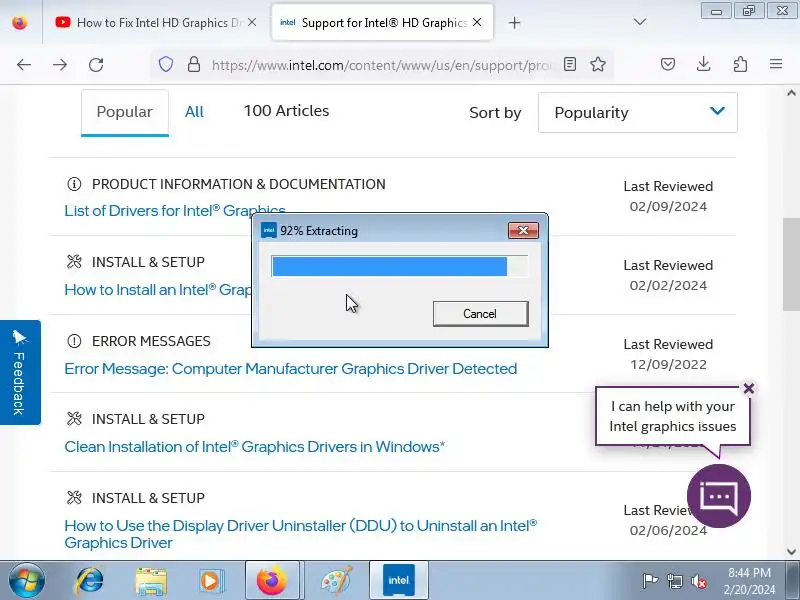Switch to the How to Fix Intel HD Graphics tab
The height and width of the screenshot is (600, 800).
pyautogui.click(x=158, y=22)
